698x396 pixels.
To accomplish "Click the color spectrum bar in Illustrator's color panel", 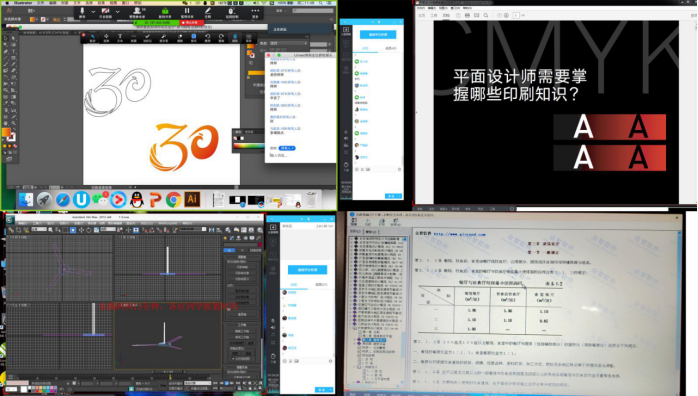I will (248, 145).
